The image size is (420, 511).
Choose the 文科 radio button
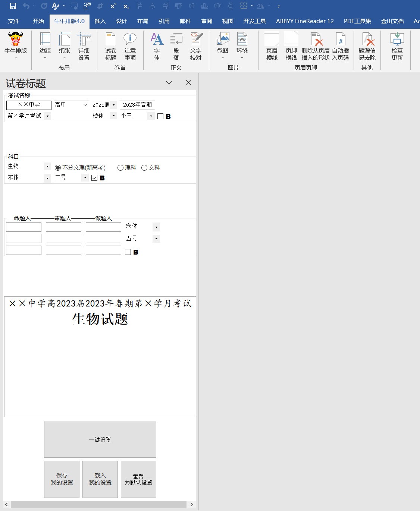click(x=144, y=168)
